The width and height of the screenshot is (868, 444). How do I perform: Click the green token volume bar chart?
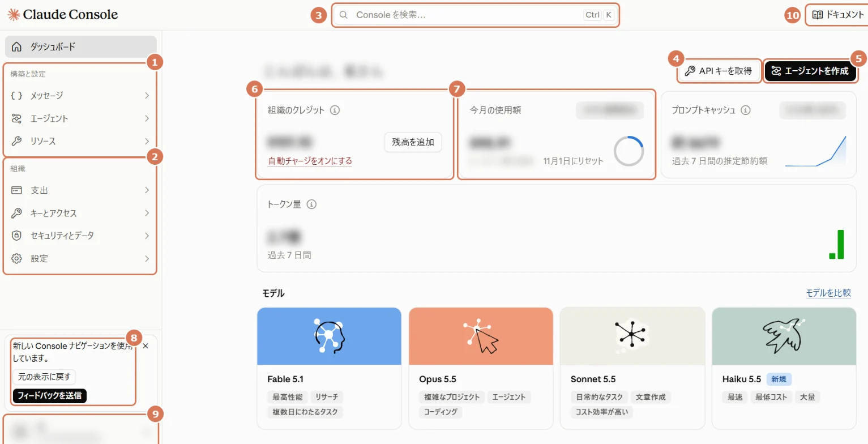click(x=837, y=245)
